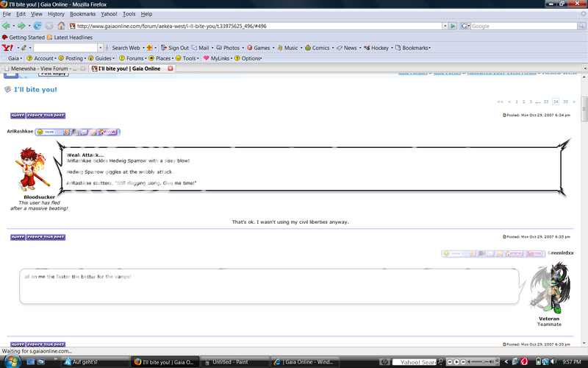This screenshot has width=588, height=368.
Task: Close the 'I'll bite you!' tab
Action: tap(171, 68)
